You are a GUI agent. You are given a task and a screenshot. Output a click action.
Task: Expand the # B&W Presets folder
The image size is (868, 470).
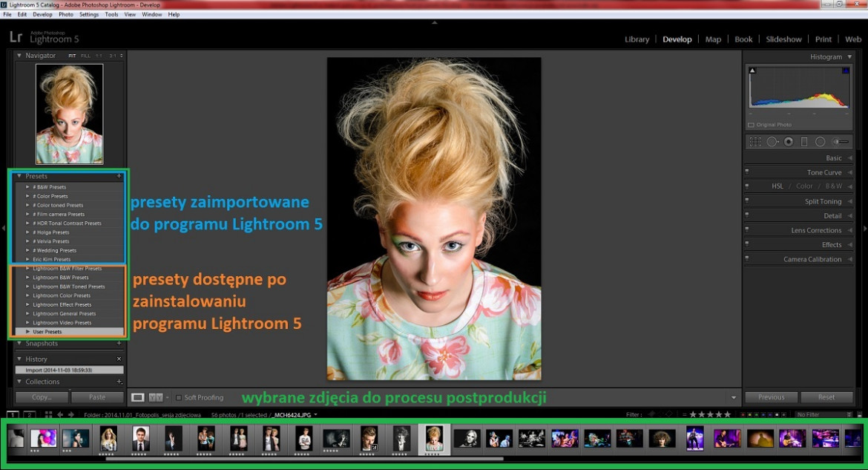pyautogui.click(x=27, y=187)
